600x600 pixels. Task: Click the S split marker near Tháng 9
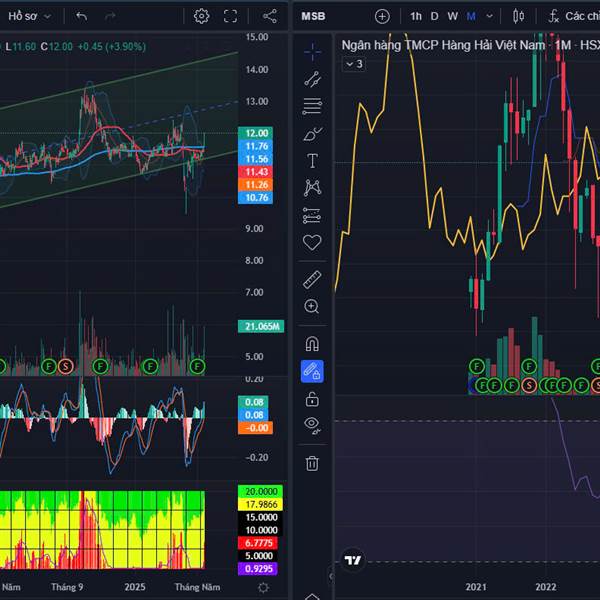pyautogui.click(x=65, y=367)
